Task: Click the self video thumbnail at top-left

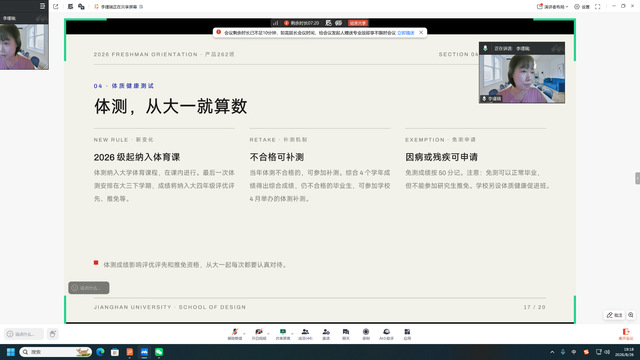Action: 24,47
